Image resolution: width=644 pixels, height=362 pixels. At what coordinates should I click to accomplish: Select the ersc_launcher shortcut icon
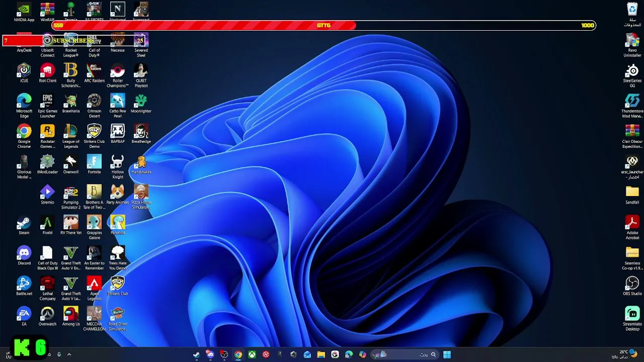point(632,167)
